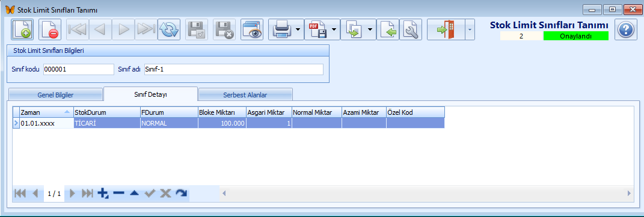Image resolution: width=644 pixels, height=217 pixels.
Task: Switch to the Genel Bilgiler tab
Action: [x=55, y=95]
